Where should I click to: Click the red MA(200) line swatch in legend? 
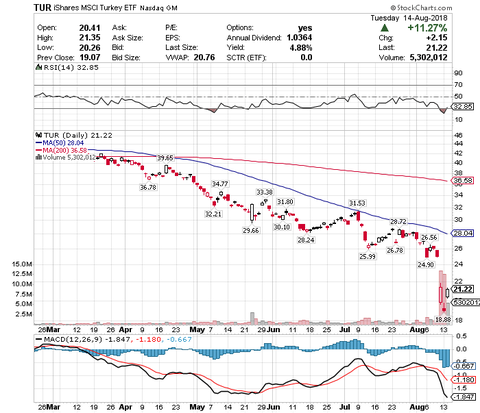(x=38, y=150)
